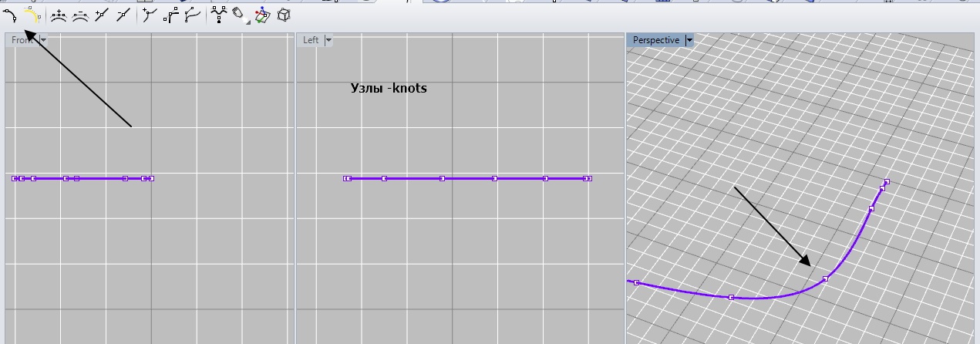
Task: Select the Remove control point tool
Action: pos(79,15)
